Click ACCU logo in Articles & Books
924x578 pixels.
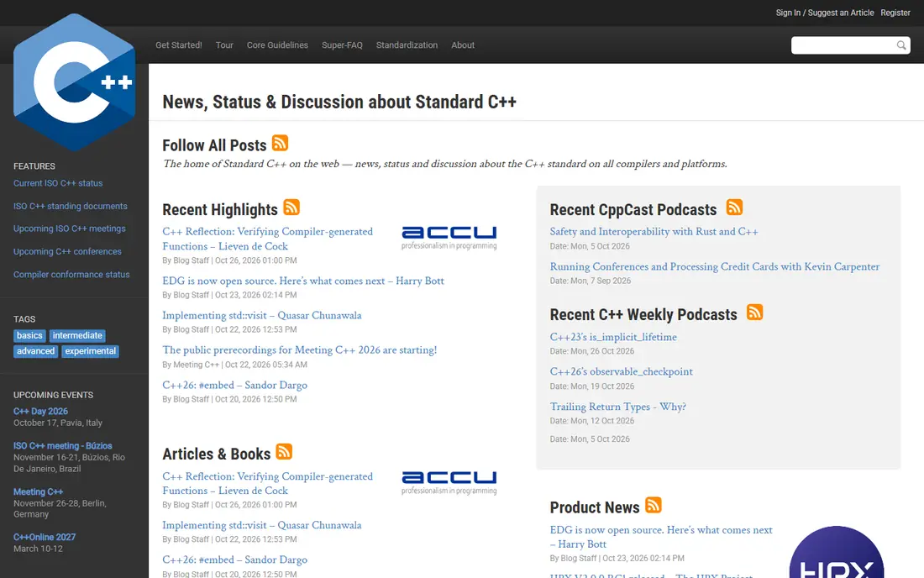449,482
